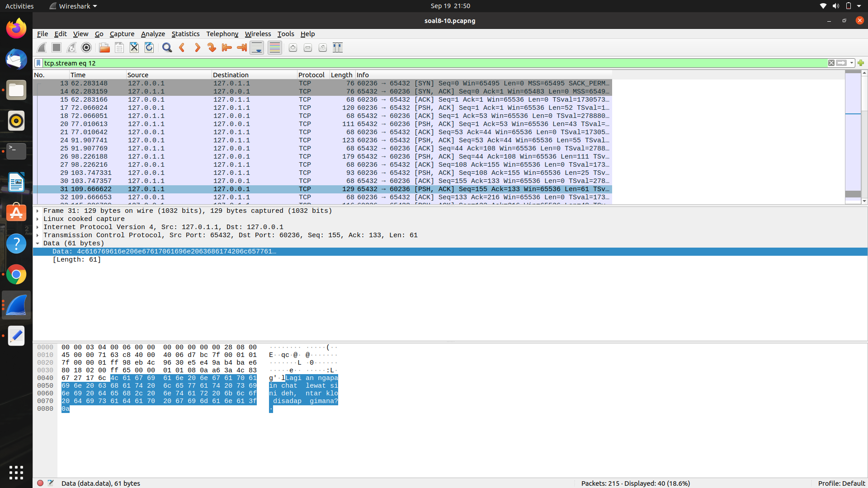868x488 pixels.
Task: Open the Statistics menu
Action: 185,34
